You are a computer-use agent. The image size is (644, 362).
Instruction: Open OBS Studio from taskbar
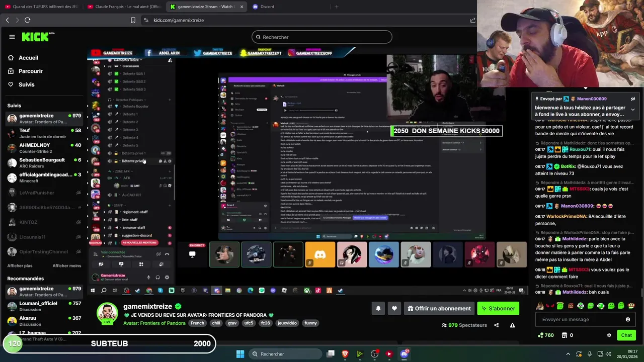[374, 354]
